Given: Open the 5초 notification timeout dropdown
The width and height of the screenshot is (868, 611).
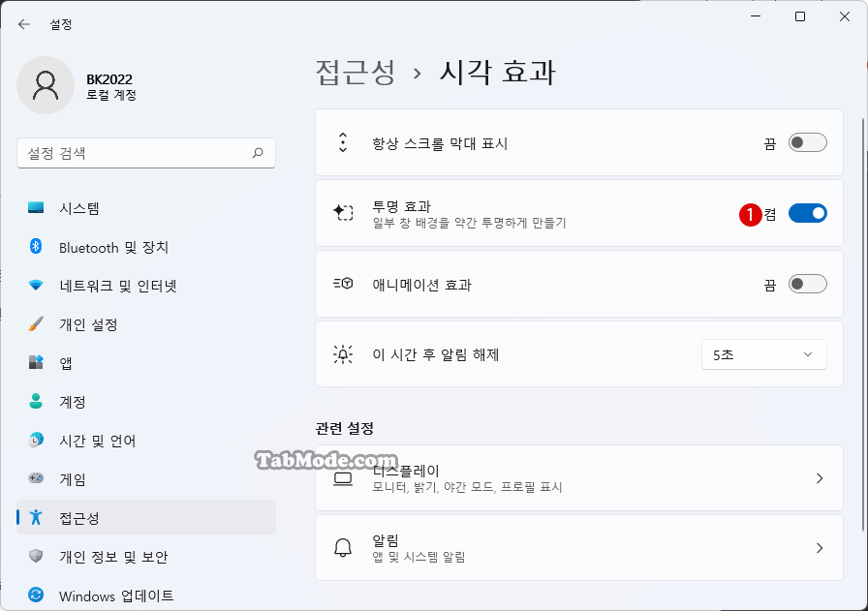Looking at the screenshot, I should 764,354.
